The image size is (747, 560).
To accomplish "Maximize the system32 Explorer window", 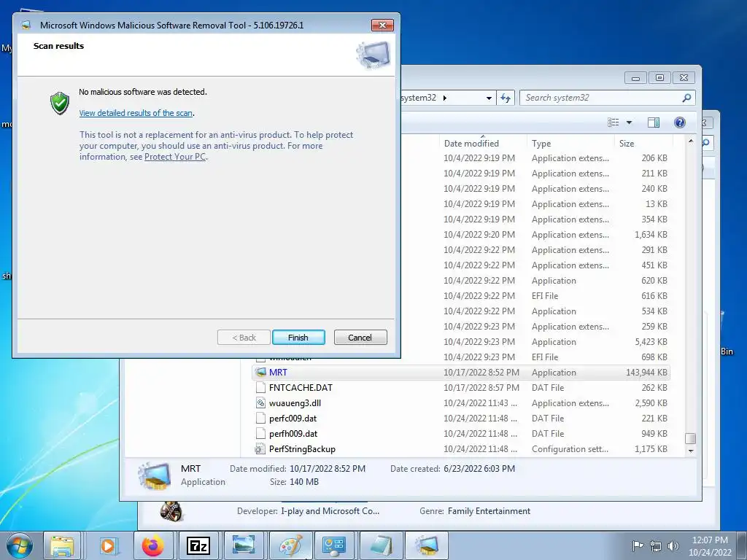I will click(x=659, y=77).
